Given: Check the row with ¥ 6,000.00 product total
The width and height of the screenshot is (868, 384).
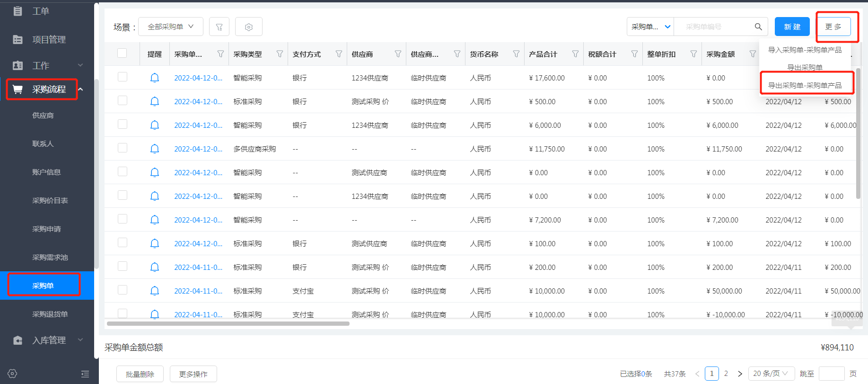Looking at the screenshot, I should click(123, 124).
